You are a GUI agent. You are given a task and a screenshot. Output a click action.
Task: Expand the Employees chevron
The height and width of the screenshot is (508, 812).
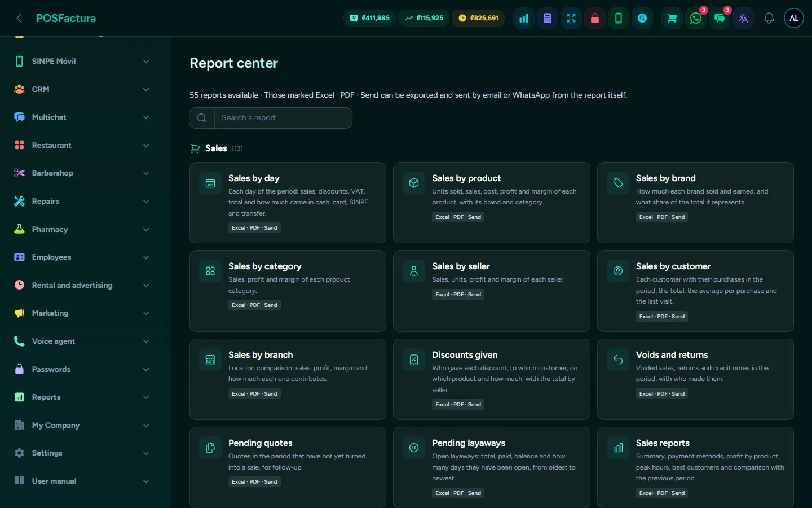pyautogui.click(x=146, y=257)
